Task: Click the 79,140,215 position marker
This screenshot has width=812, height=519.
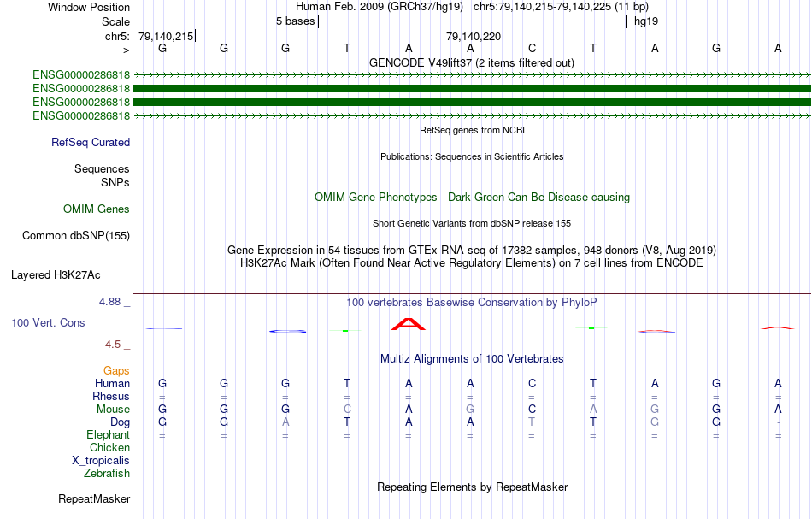Action: 166,36
